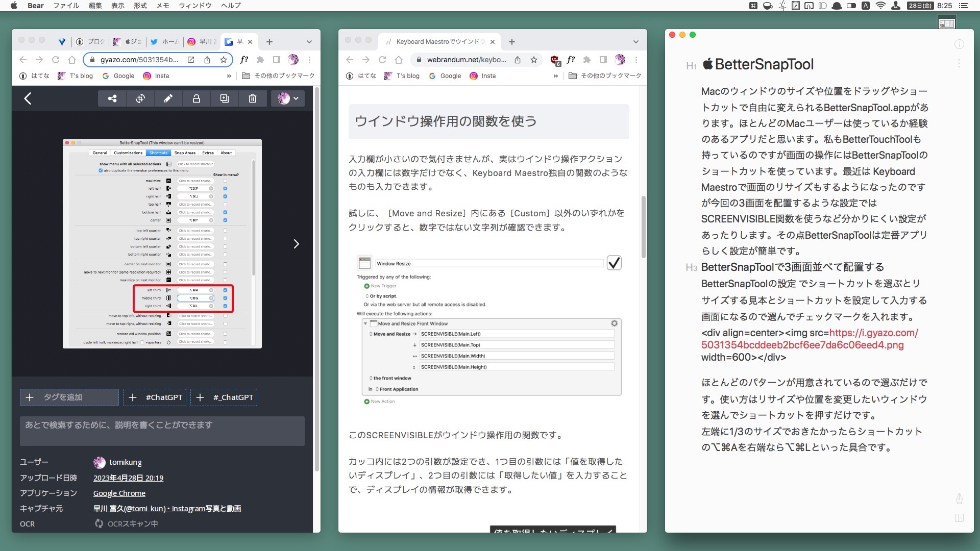Show next image with right arrow
This screenshot has height=551, width=980.
point(296,244)
